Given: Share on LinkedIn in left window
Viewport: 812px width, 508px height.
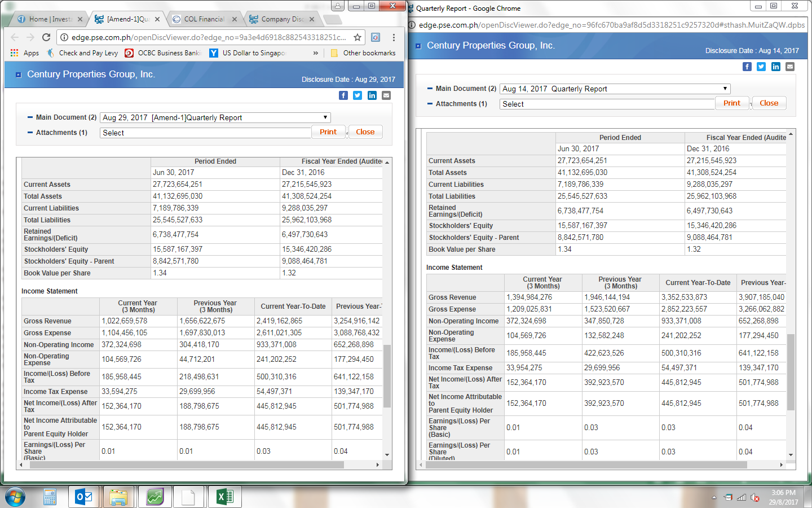Looking at the screenshot, I should pos(372,95).
